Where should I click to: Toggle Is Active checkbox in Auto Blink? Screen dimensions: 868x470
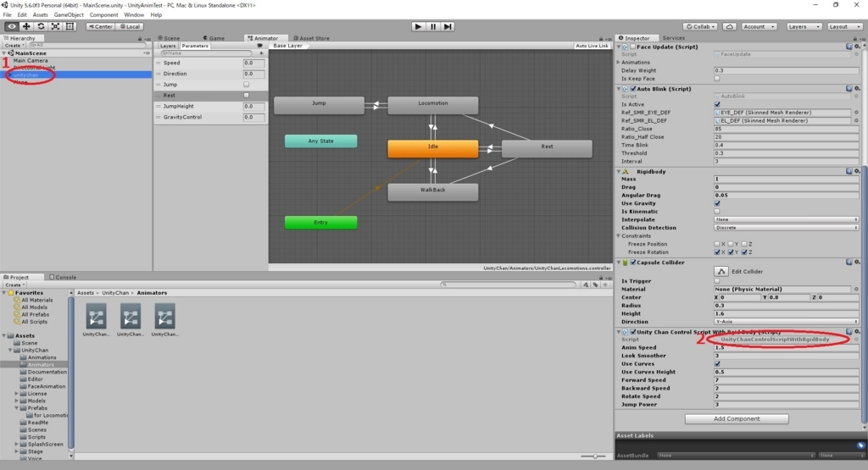point(717,104)
